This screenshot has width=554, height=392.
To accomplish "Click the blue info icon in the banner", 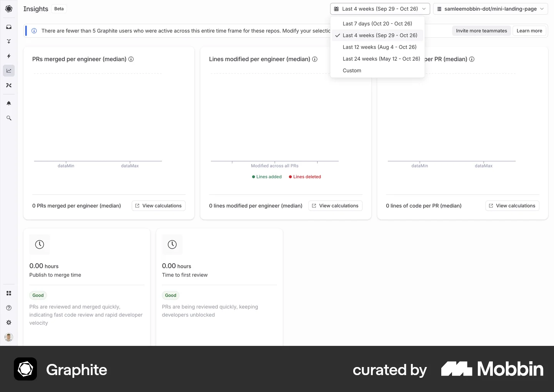I will [34, 31].
